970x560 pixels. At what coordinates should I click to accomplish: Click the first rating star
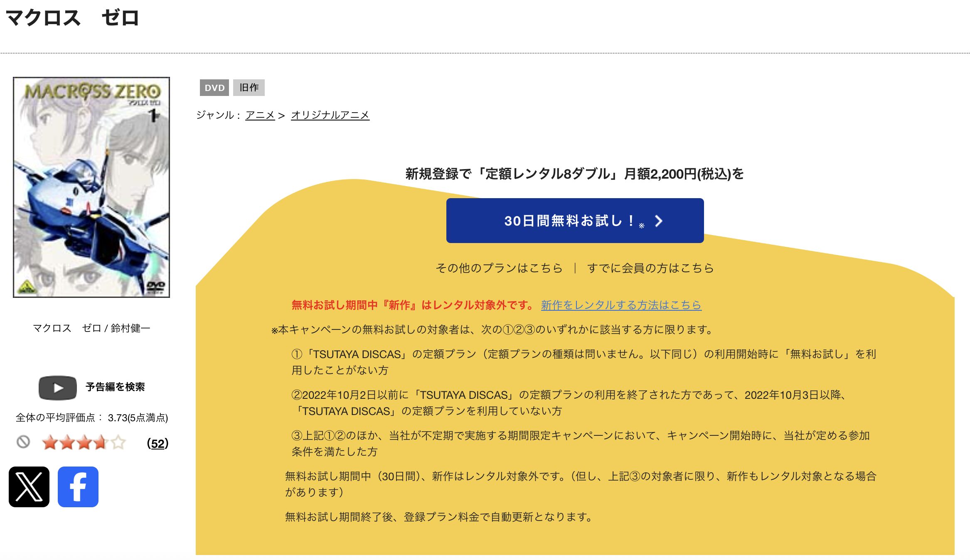click(50, 442)
